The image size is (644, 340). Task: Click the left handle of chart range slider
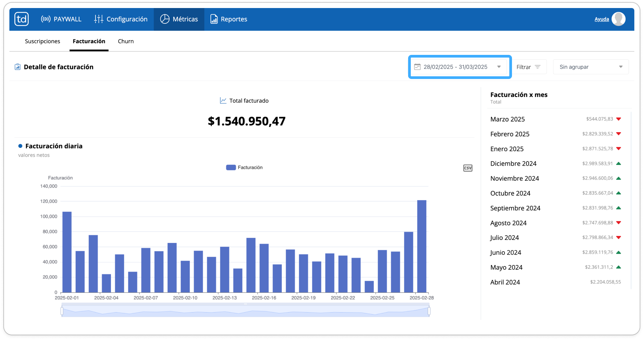coord(62,311)
